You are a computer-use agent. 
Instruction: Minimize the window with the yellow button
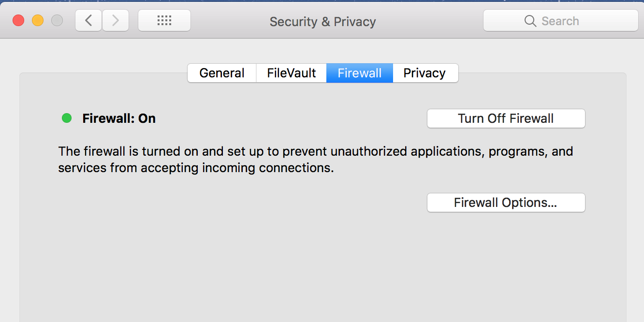[38, 20]
